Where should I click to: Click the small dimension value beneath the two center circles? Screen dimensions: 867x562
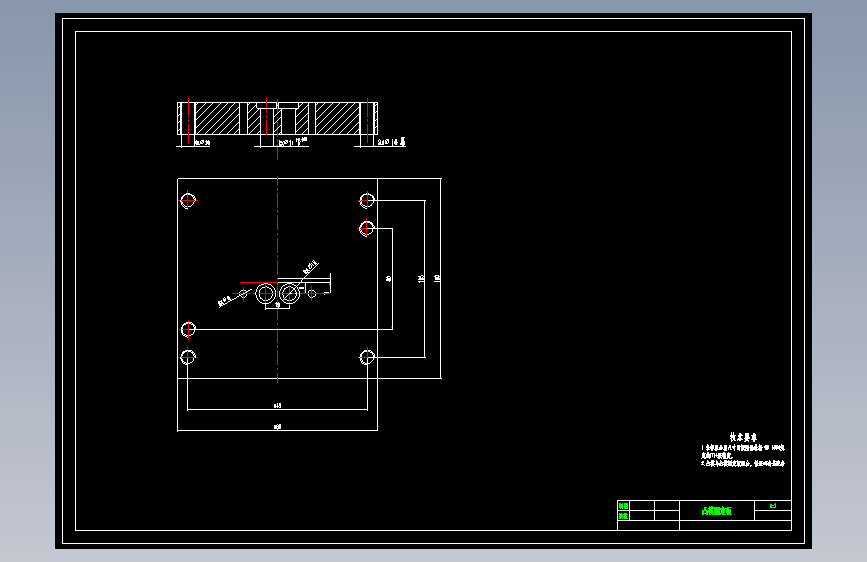tap(278, 305)
